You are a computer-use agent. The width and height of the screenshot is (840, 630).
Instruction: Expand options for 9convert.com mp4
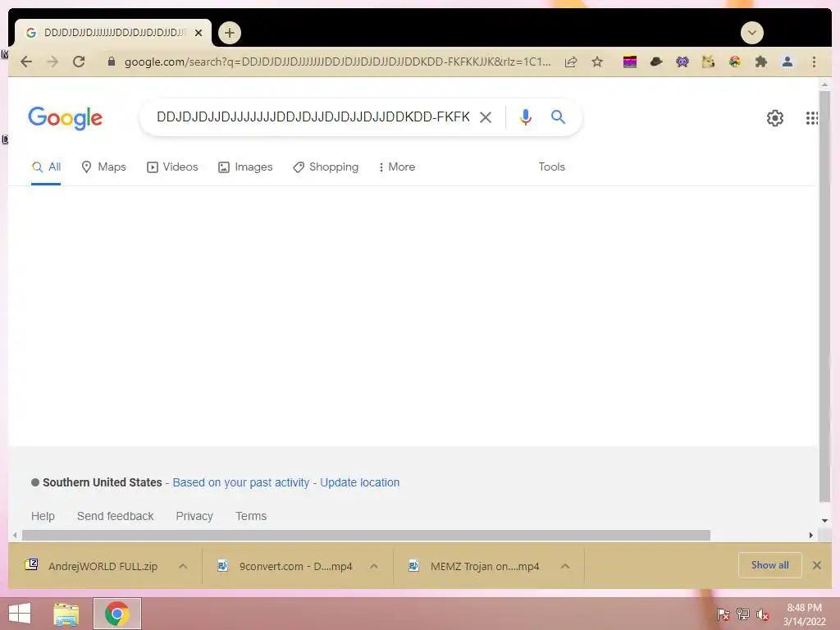(x=374, y=566)
